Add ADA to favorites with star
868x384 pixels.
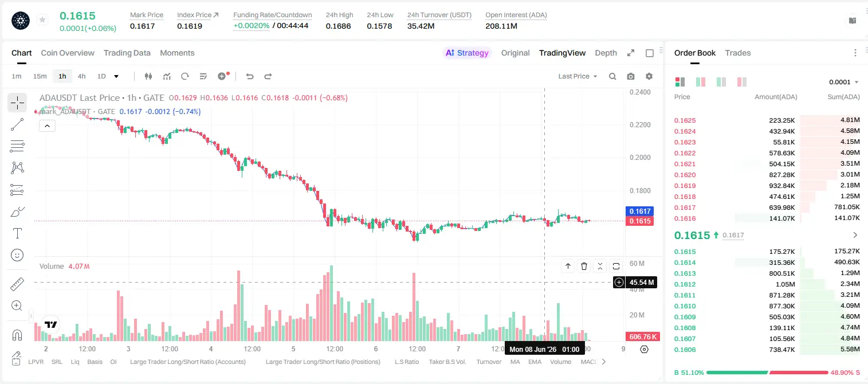pyautogui.click(x=42, y=20)
